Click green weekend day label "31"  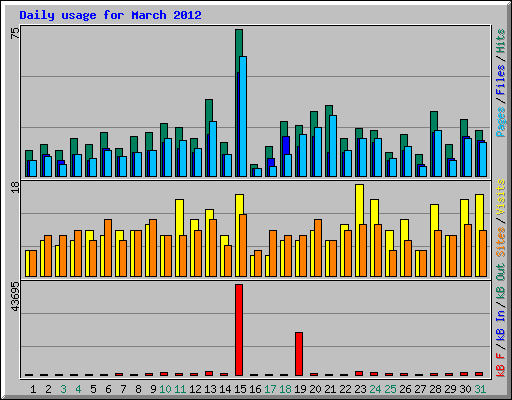point(480,389)
